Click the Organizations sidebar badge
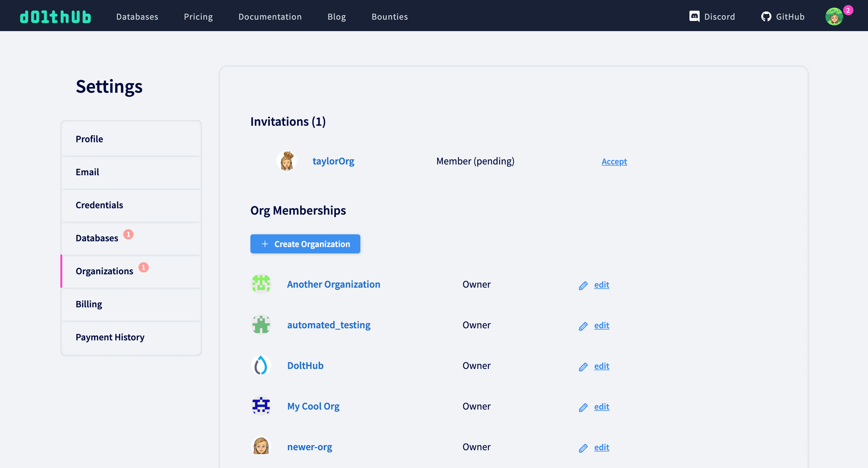 pos(144,267)
